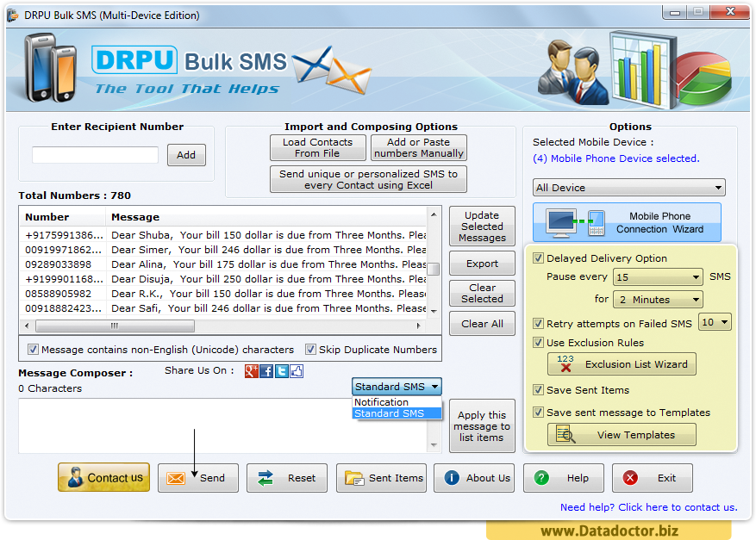Screen dimensions: 756x540
Task: Close the DRPU Bulk SMS window
Action: pos(729,12)
